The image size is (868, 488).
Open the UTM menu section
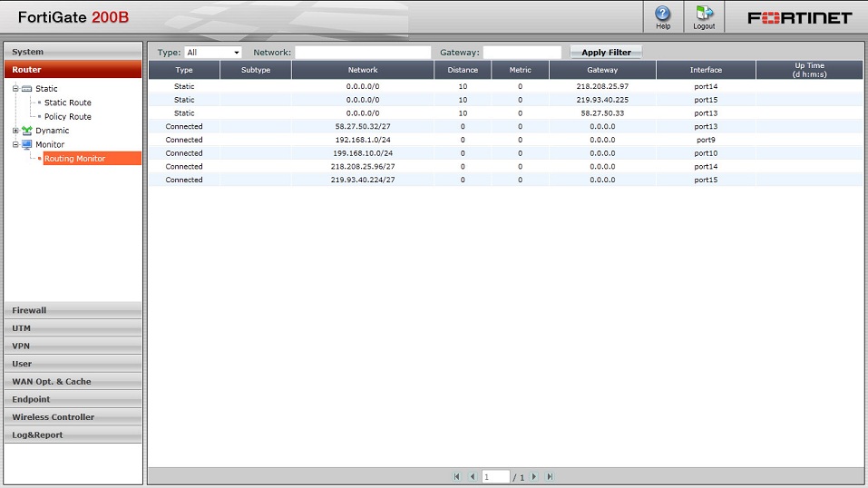tap(73, 328)
